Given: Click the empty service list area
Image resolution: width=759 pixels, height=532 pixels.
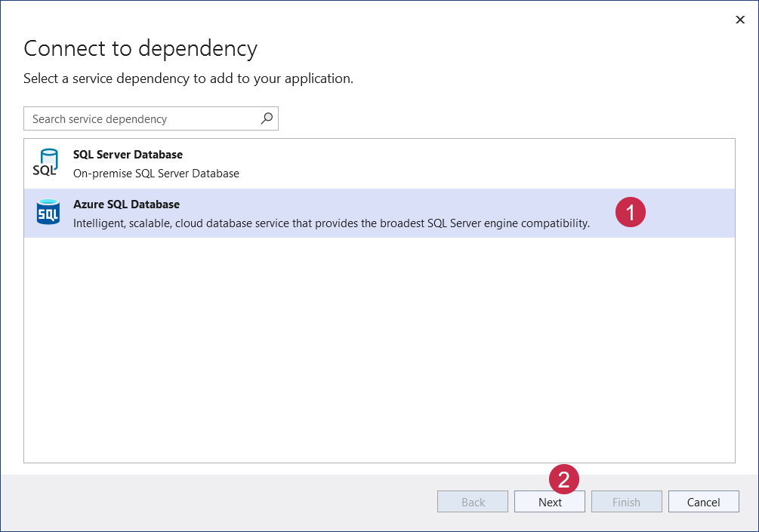Looking at the screenshot, I should tap(378, 347).
